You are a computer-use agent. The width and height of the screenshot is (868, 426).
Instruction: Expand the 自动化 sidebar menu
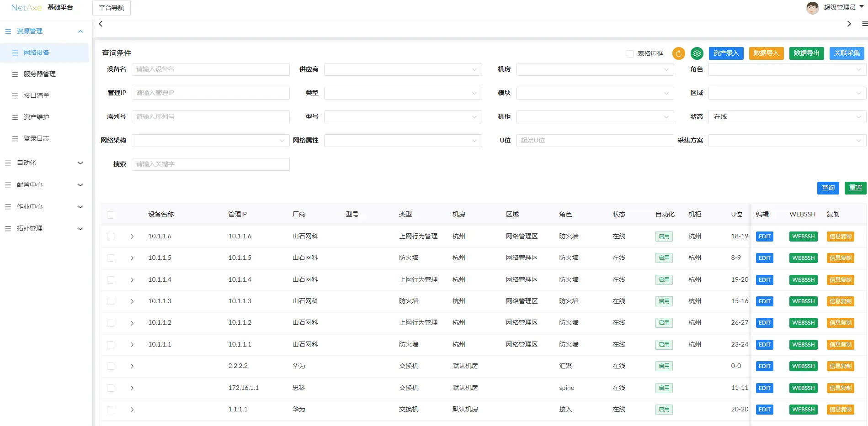(x=44, y=163)
